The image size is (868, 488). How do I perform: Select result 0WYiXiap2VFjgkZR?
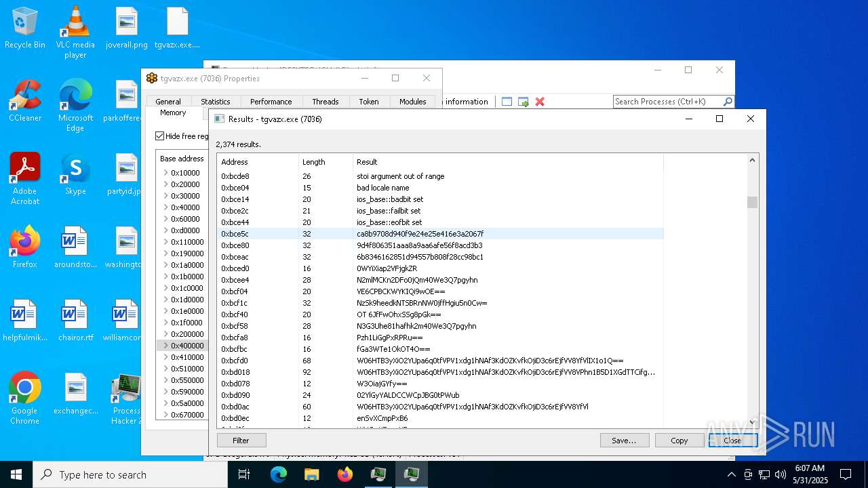tap(440, 268)
